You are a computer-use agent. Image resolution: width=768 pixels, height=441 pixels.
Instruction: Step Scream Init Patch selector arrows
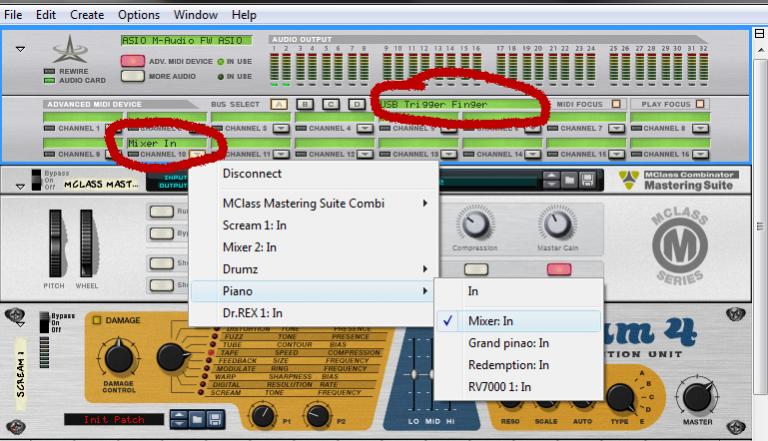[x=179, y=419]
